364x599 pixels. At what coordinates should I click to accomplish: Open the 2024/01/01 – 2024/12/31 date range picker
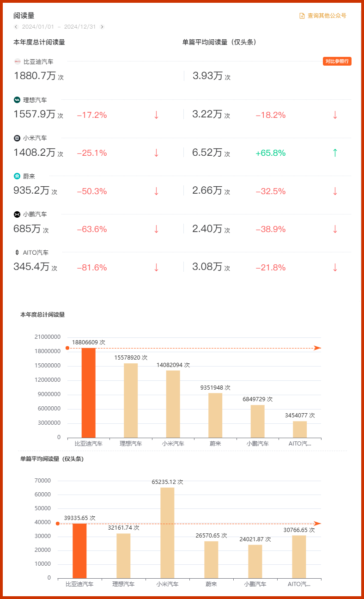tap(59, 27)
